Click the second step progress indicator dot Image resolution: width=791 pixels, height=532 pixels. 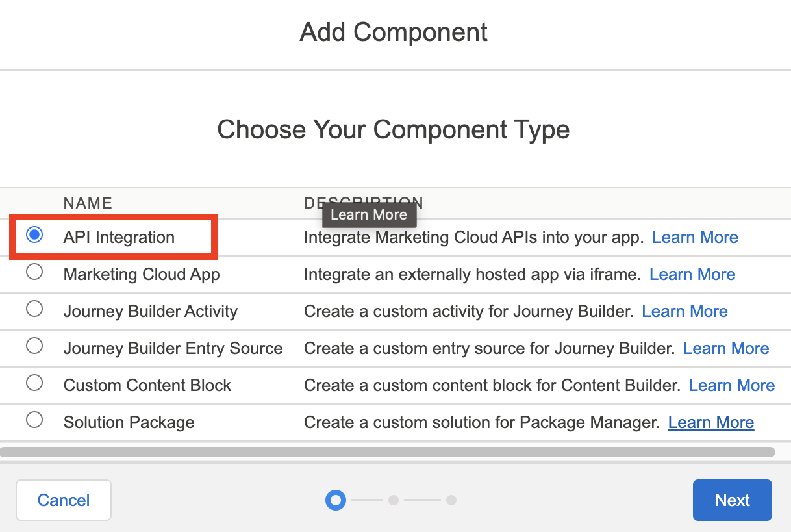pyautogui.click(x=393, y=500)
